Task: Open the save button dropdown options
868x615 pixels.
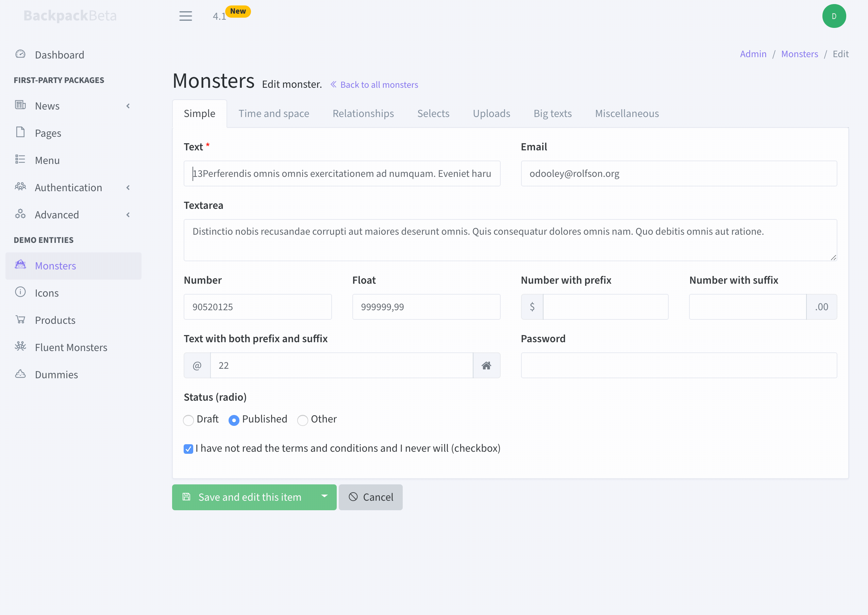Action: (324, 497)
